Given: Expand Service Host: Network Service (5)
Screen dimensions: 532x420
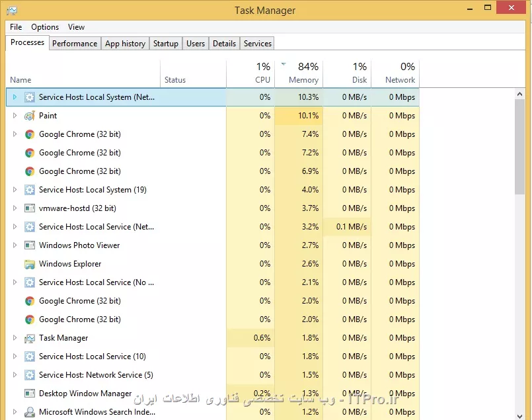Looking at the screenshot, I should pyautogui.click(x=15, y=375).
